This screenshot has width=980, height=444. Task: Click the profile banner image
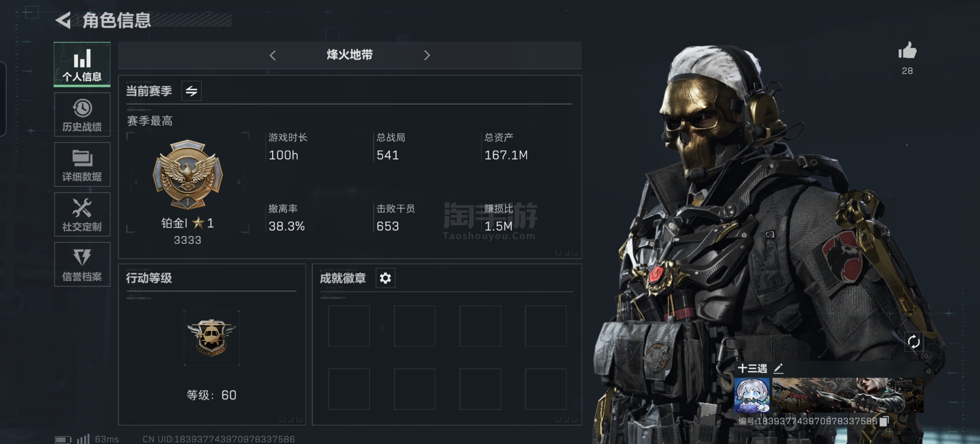click(848, 395)
